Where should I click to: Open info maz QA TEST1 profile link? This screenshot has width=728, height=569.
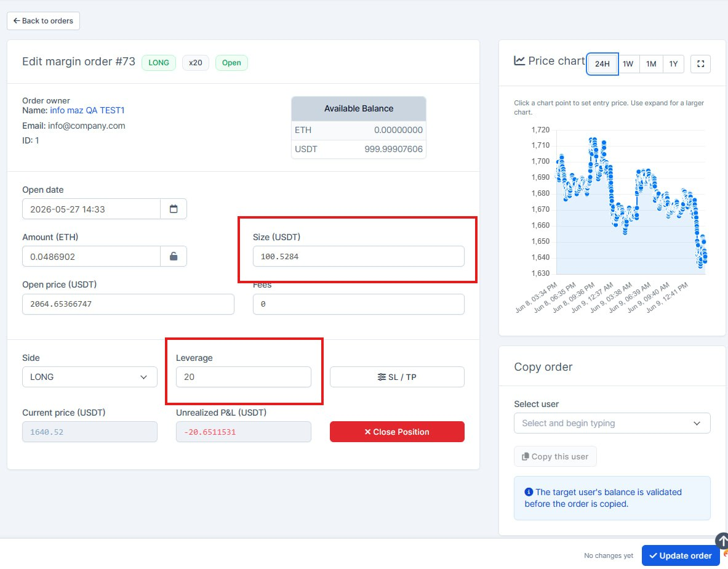pyautogui.click(x=87, y=110)
